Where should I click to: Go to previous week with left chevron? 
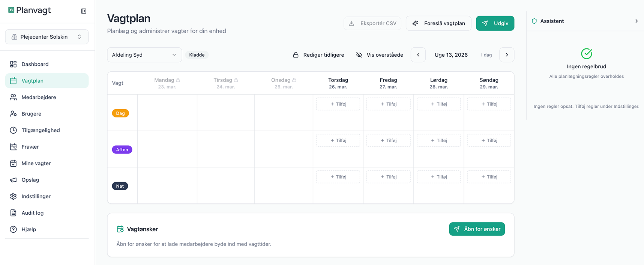click(x=418, y=55)
